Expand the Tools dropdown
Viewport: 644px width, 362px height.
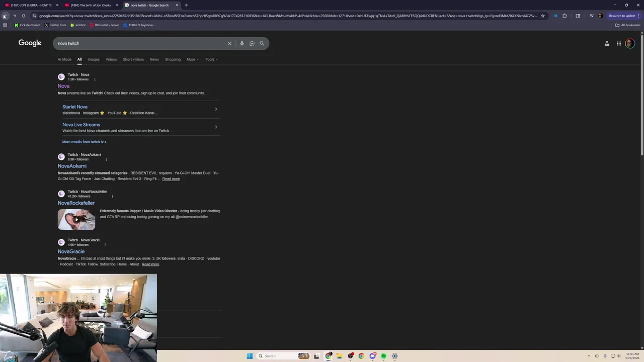pyautogui.click(x=211, y=59)
